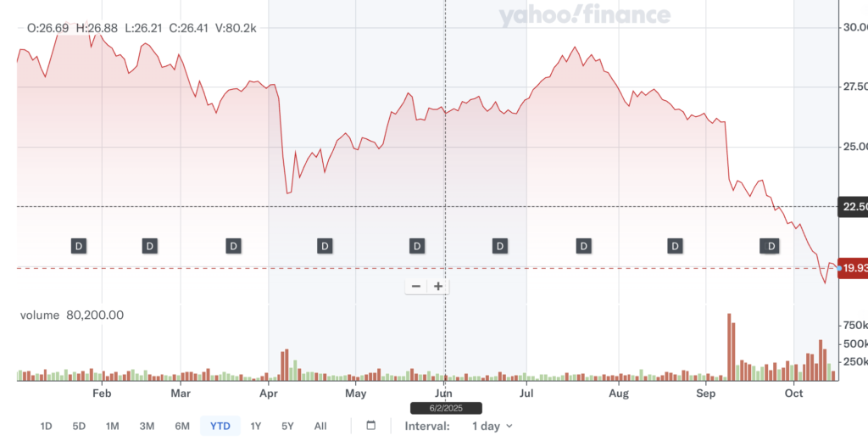Click the January dividend marker

point(79,246)
